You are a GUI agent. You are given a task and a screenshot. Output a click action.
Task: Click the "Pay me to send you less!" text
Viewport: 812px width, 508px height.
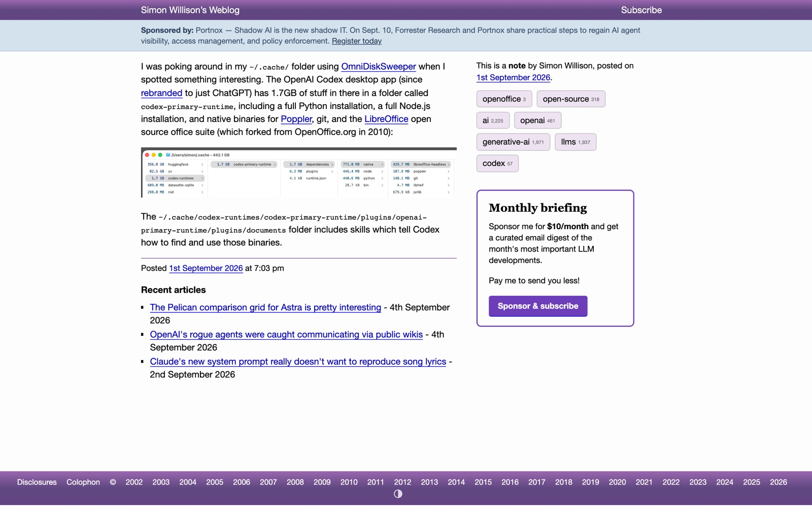(534, 280)
